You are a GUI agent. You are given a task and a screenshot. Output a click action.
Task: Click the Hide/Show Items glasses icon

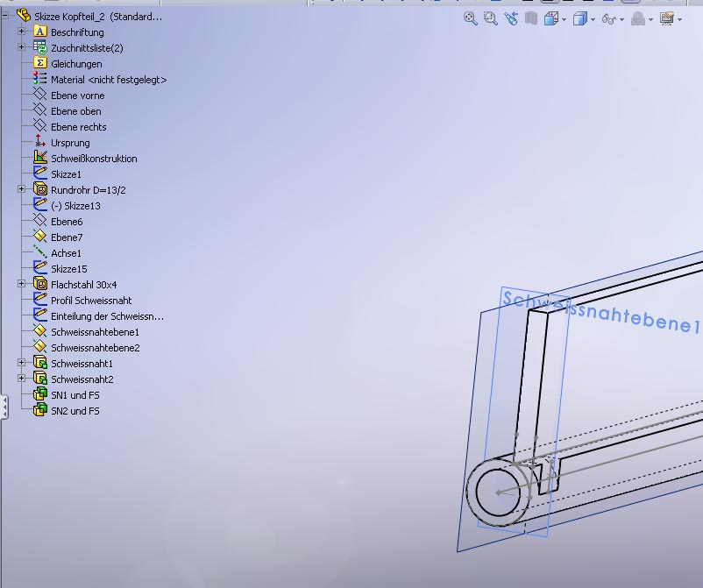[x=609, y=18]
